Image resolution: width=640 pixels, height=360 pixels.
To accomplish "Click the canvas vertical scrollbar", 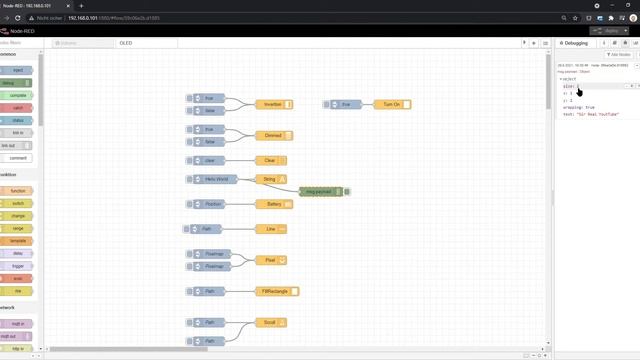I will [x=548, y=82].
